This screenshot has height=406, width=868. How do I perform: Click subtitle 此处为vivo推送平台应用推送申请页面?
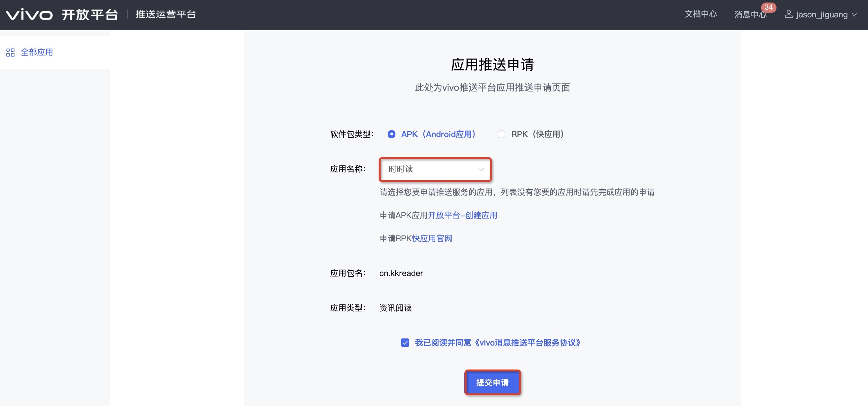[x=492, y=88]
